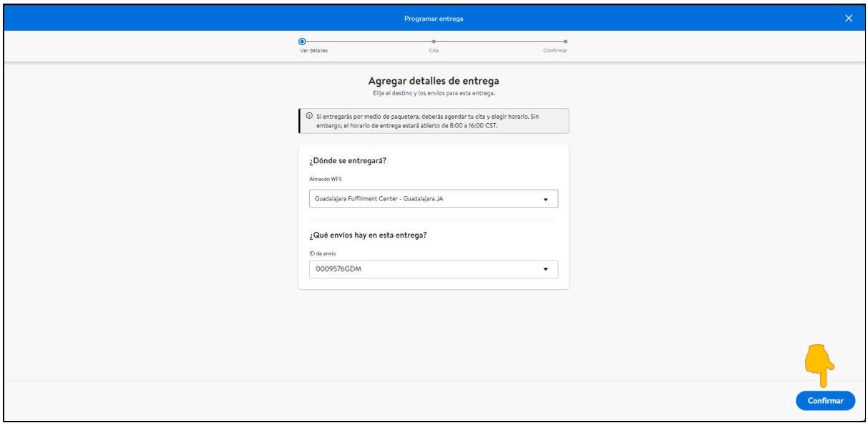Viewport: 868px width, 428px height.
Task: Close the Programar entrega dialog with X
Action: [849, 19]
